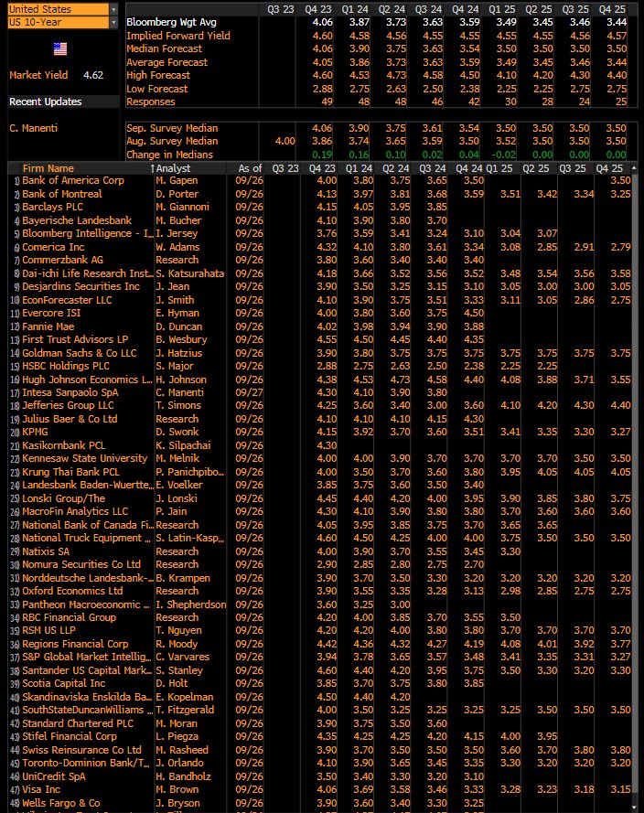Sort by As of column header
This screenshot has width=644, height=813.
[250, 168]
